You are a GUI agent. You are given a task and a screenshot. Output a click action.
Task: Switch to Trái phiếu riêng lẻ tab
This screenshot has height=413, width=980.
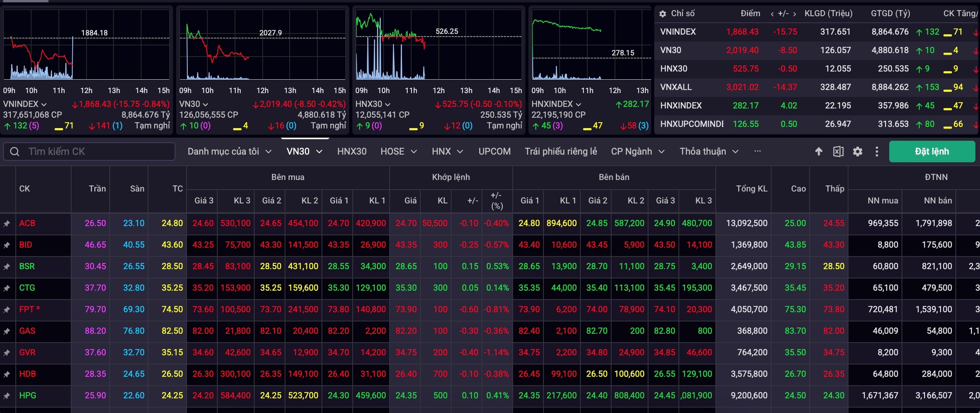tap(561, 151)
